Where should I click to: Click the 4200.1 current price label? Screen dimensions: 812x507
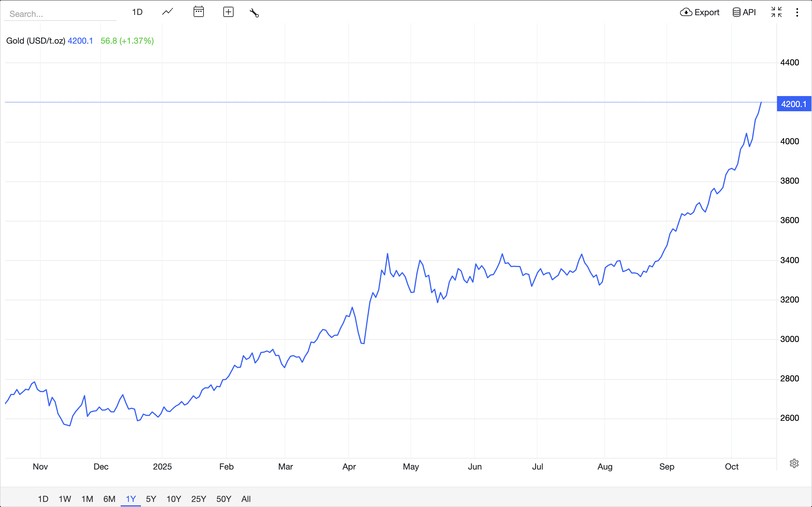coord(794,104)
